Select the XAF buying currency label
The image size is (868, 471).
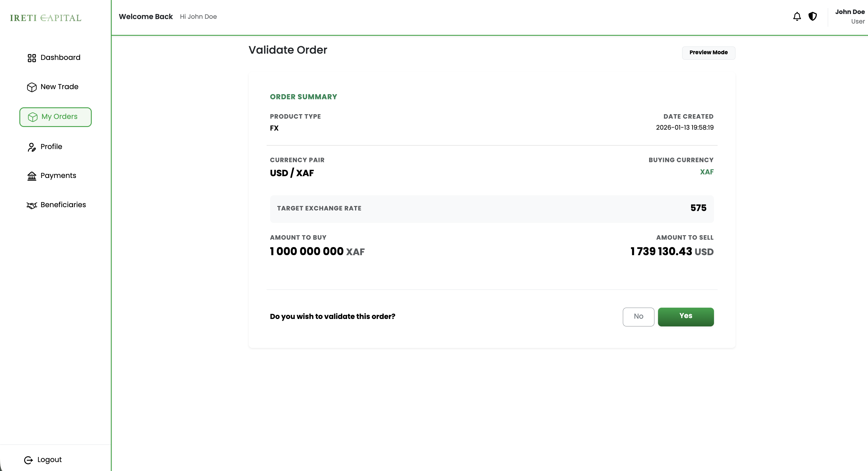point(707,172)
